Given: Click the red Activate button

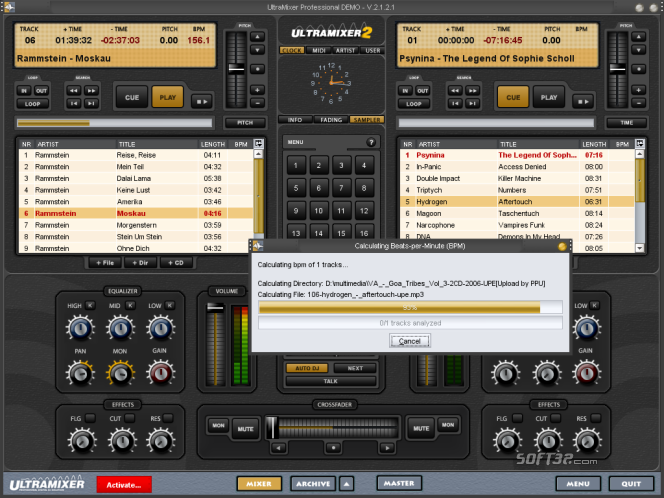Looking at the screenshot, I should [124, 485].
